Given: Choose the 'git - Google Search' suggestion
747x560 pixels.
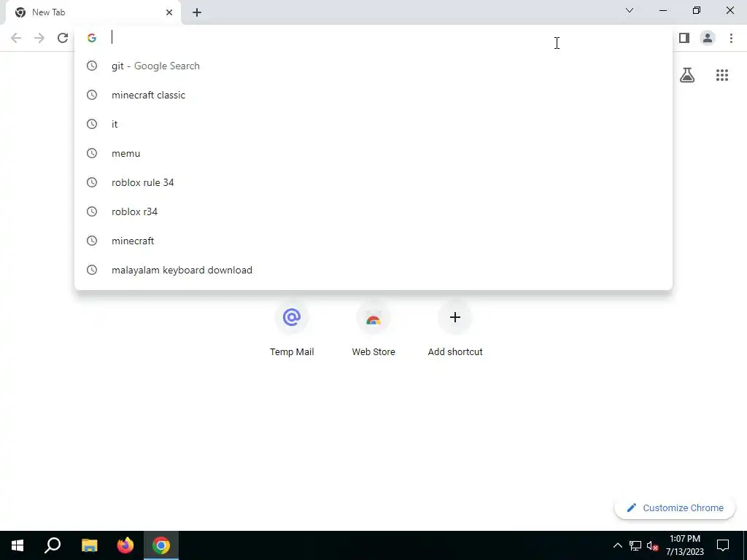Looking at the screenshot, I should click(373, 66).
